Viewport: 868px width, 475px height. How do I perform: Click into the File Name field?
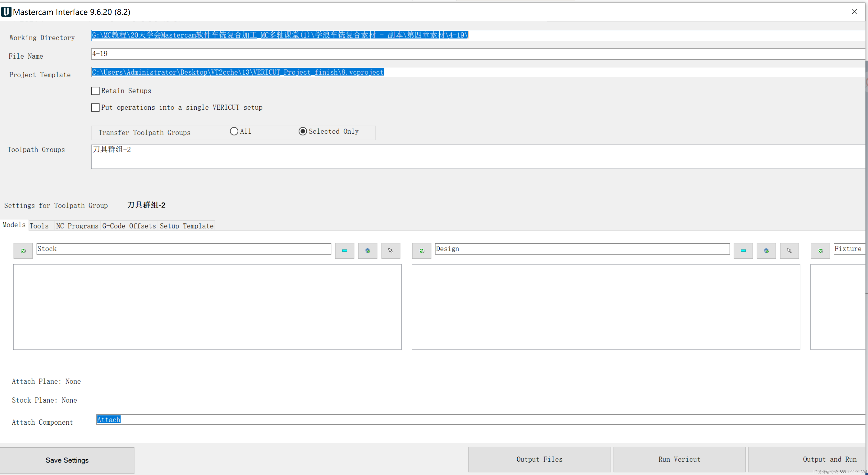point(478,54)
